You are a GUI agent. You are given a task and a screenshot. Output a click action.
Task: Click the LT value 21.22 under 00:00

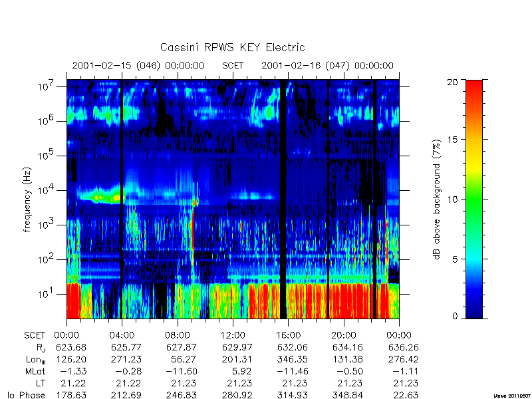click(74, 383)
